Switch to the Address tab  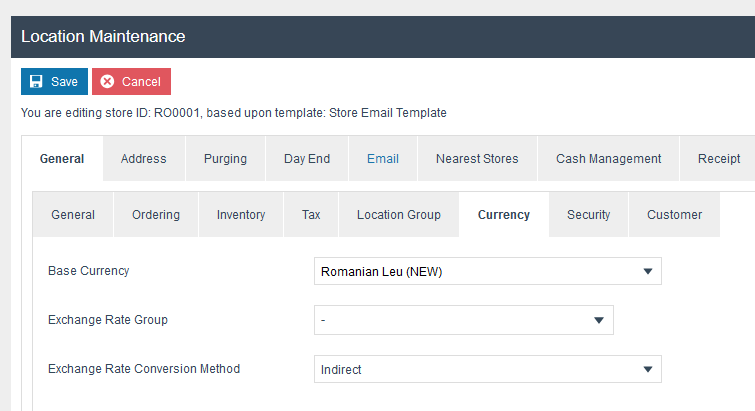tap(144, 159)
